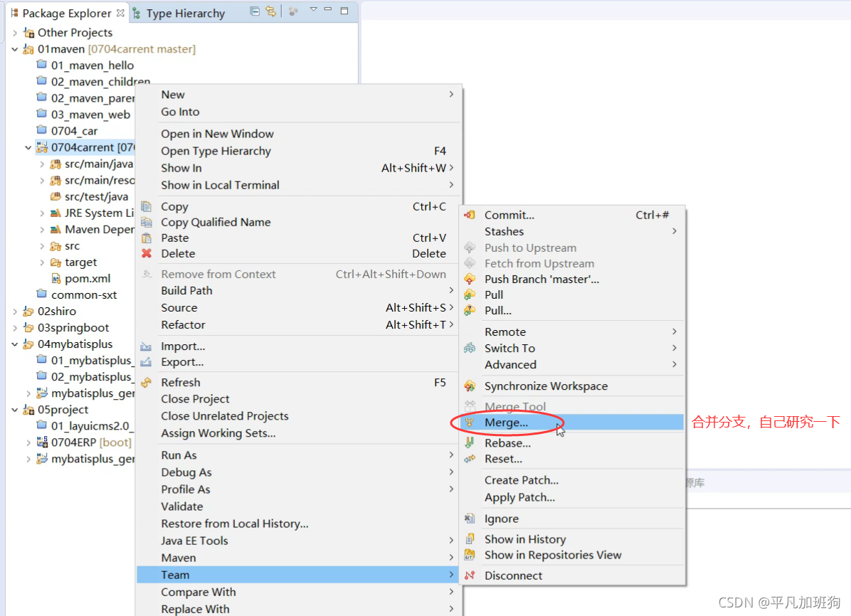851x616 pixels.
Task: Collapse the 04mybatisplus working set
Action: pos(15,345)
